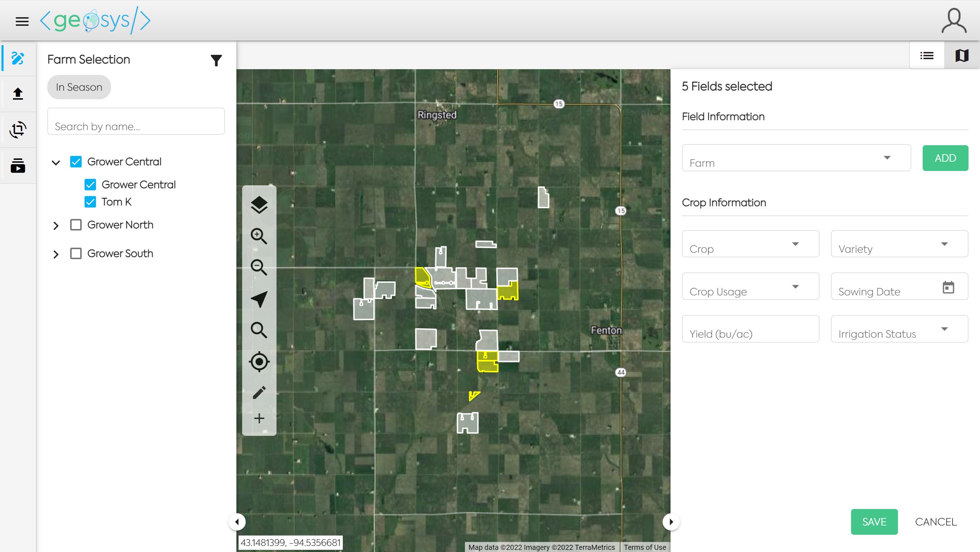This screenshot has height=552, width=980.
Task: Uncheck the Tom K checkbox
Action: pos(90,202)
